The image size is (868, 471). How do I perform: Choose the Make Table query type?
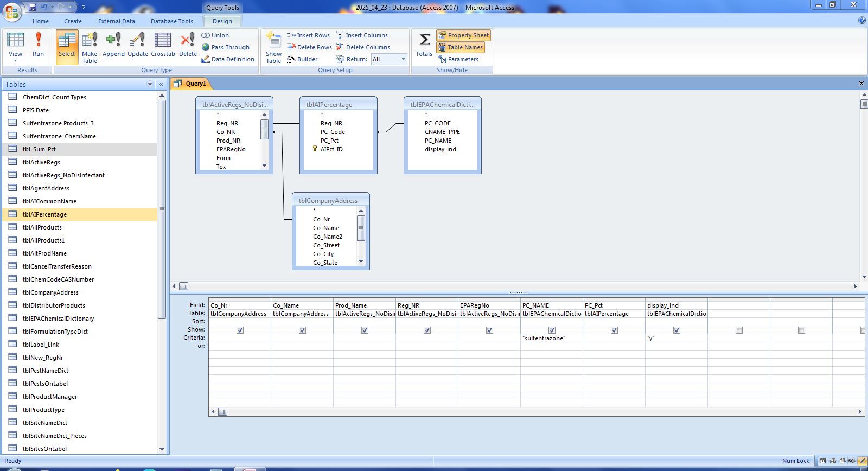click(x=90, y=47)
